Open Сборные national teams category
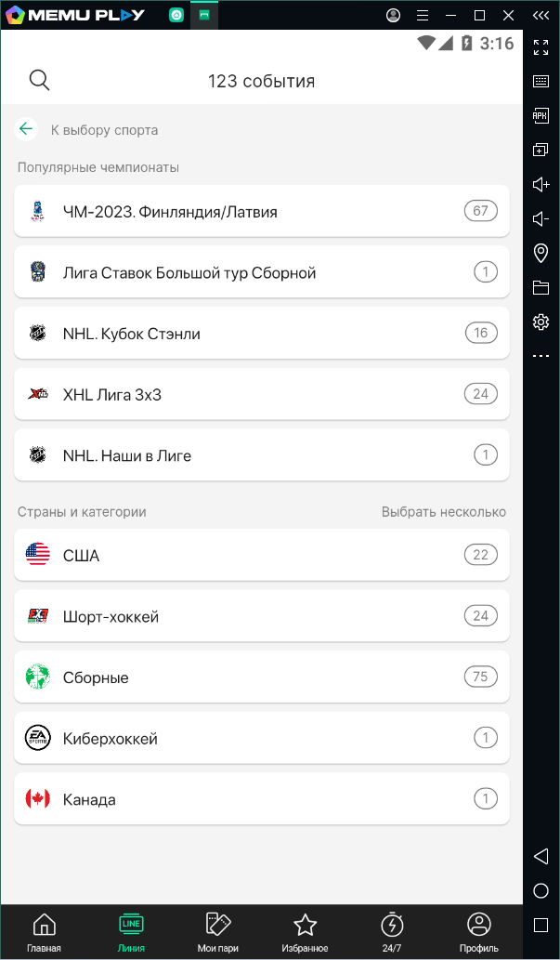 tap(261, 677)
